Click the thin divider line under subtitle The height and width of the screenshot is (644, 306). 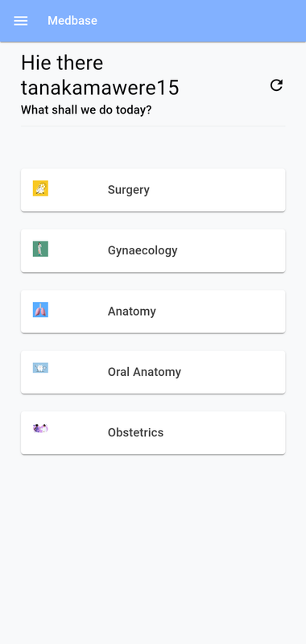pos(153,126)
